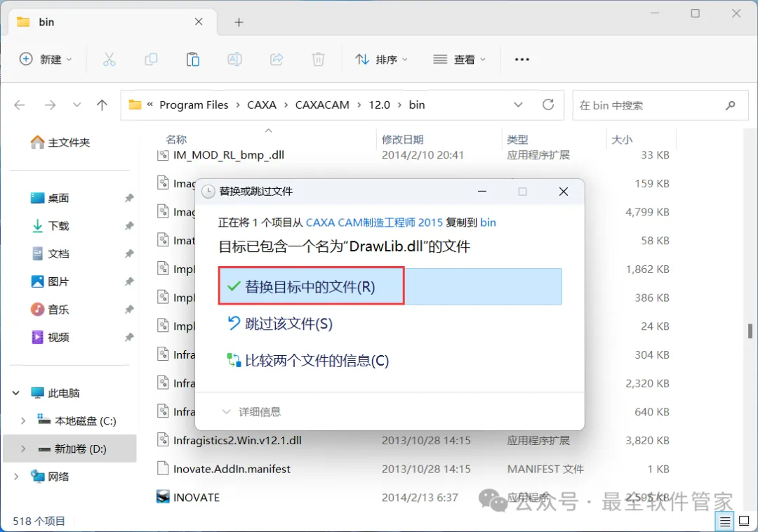758x532 pixels.
Task: Minimize the replace or skip dialog
Action: (x=482, y=192)
